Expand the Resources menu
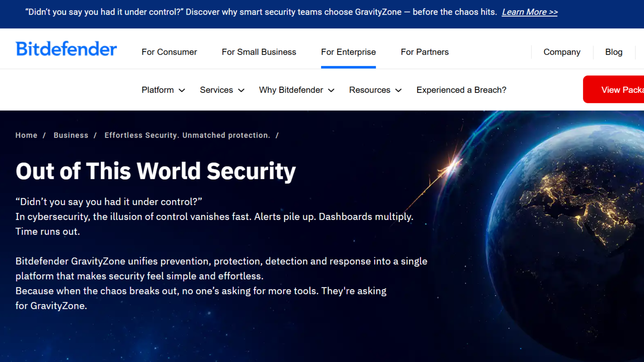This screenshot has width=644, height=362. [x=375, y=90]
